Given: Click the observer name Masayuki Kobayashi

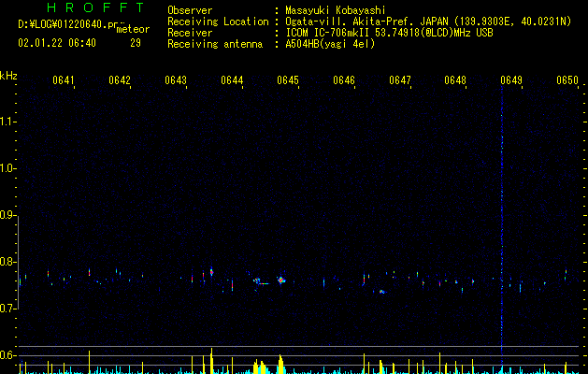Looking at the screenshot, I should [x=336, y=10].
